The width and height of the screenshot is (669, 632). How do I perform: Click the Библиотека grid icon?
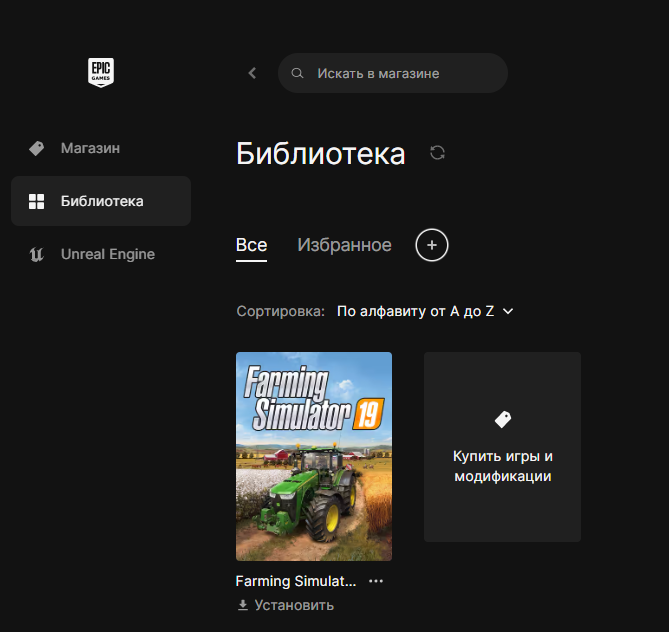point(36,201)
